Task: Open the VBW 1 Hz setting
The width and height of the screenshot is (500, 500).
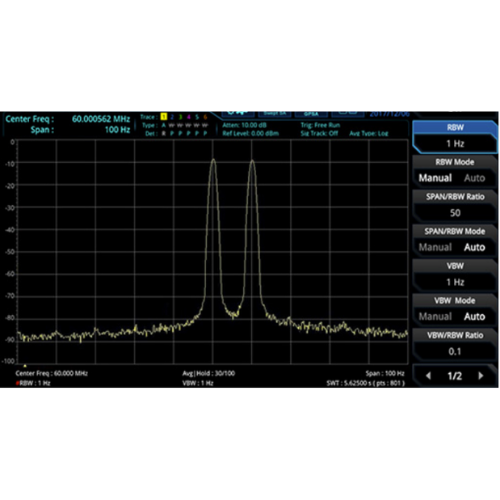Action: tap(455, 275)
